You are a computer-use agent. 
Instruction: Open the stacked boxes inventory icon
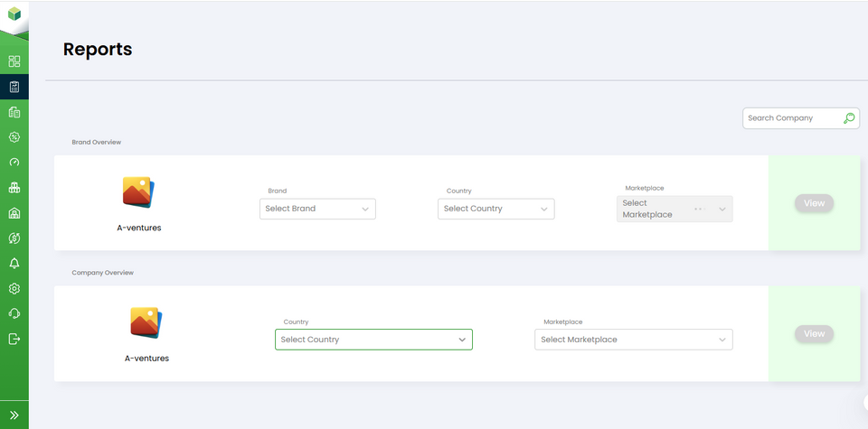(14, 188)
